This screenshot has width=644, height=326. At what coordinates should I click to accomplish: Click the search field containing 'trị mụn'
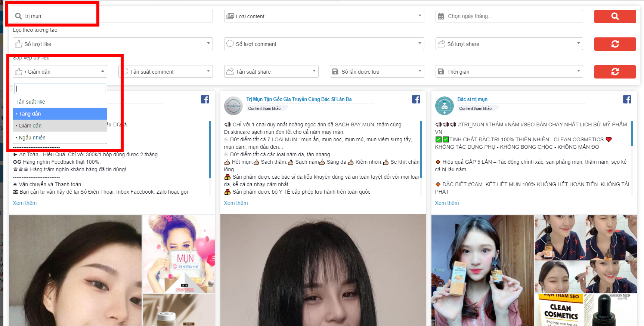point(113,16)
